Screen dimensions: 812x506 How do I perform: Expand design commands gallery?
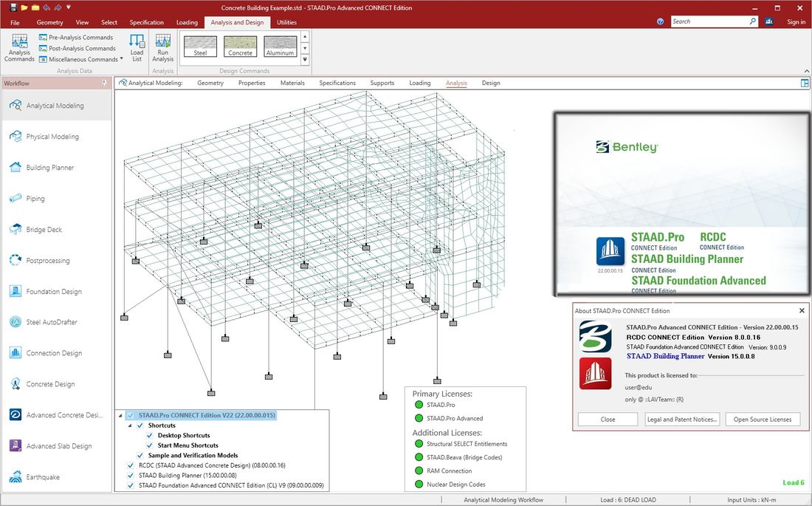(305, 60)
